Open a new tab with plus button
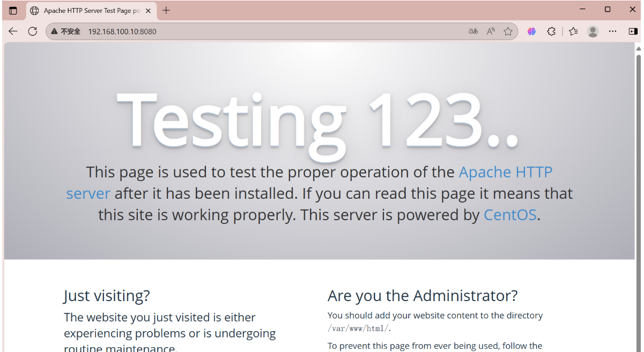The image size is (644, 352). (166, 10)
